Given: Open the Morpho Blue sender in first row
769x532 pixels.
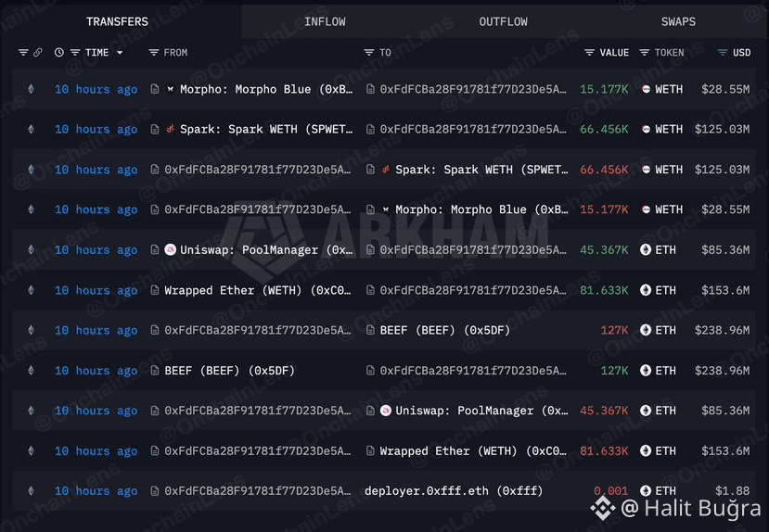Looking at the screenshot, I should [266, 89].
